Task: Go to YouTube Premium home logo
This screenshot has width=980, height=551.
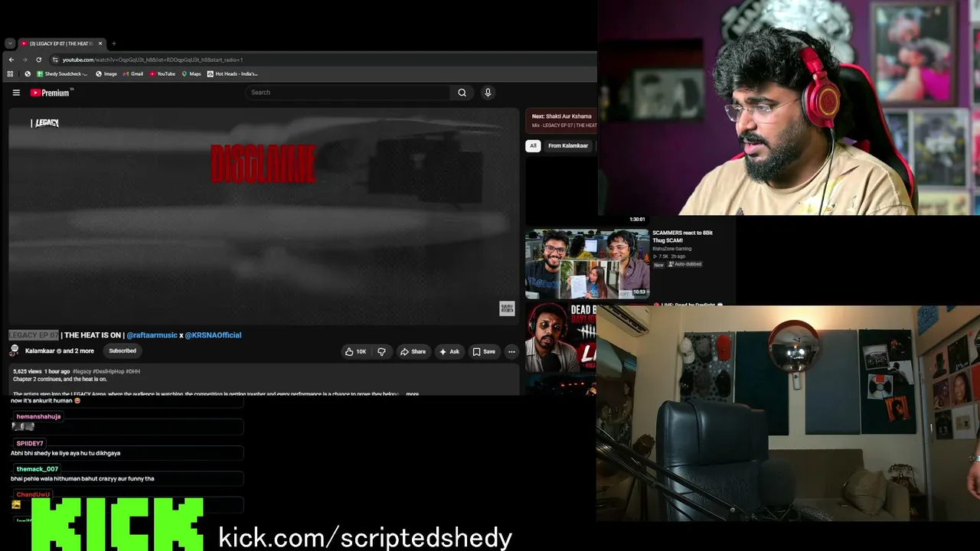Action: [x=51, y=93]
